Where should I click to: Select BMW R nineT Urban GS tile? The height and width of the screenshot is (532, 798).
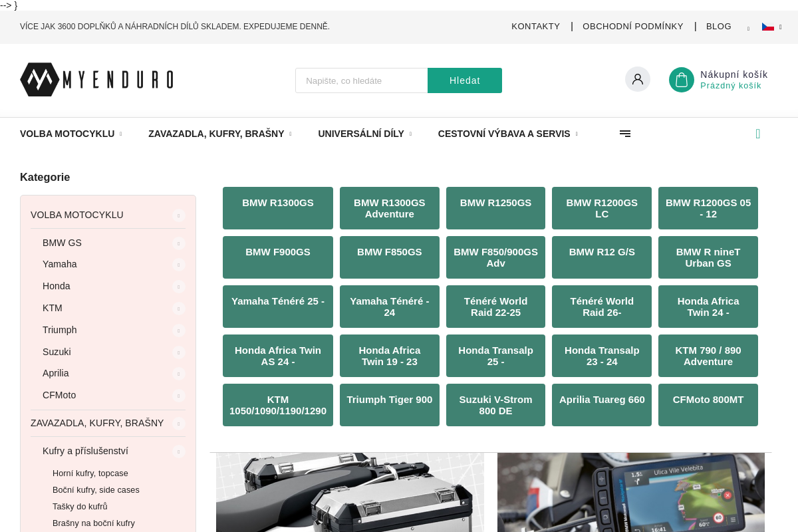point(708,257)
